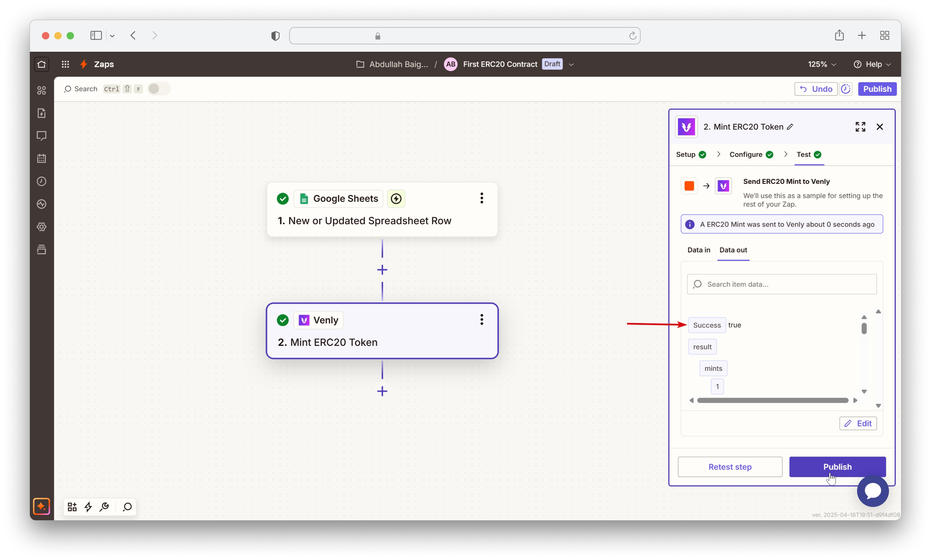Expand the Help dropdown menu
The height and width of the screenshot is (560, 931).
pos(872,64)
